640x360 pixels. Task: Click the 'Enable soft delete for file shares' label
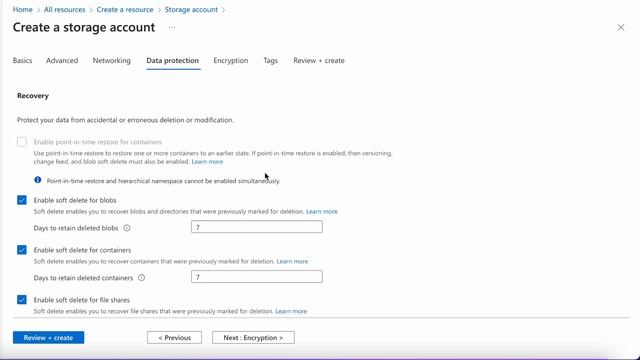click(82, 300)
